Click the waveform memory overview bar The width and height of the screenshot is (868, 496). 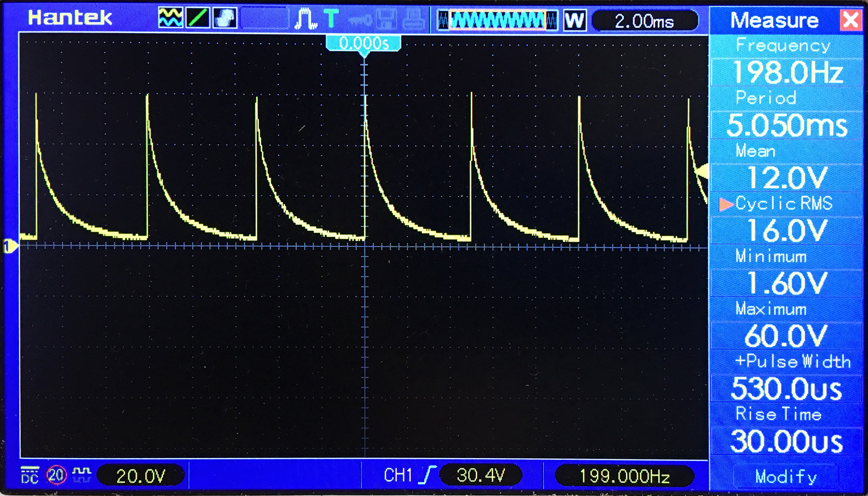click(x=497, y=20)
